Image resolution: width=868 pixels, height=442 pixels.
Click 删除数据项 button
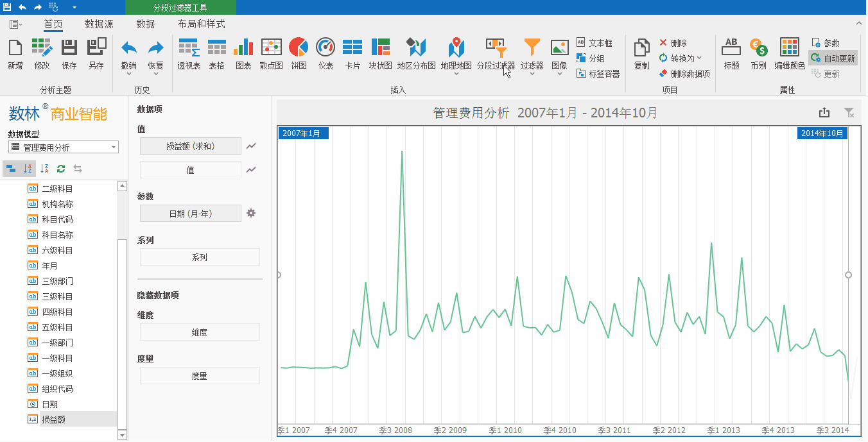click(x=684, y=74)
